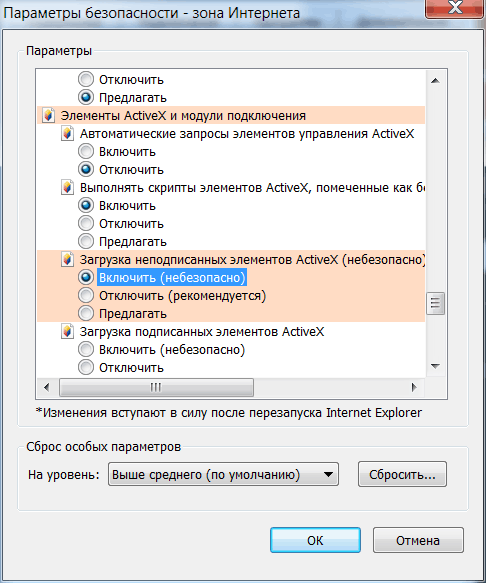
Task: Select 'Отключить' under 'Загрузка подписанных элементов ActiveX'
Action: click(x=86, y=367)
